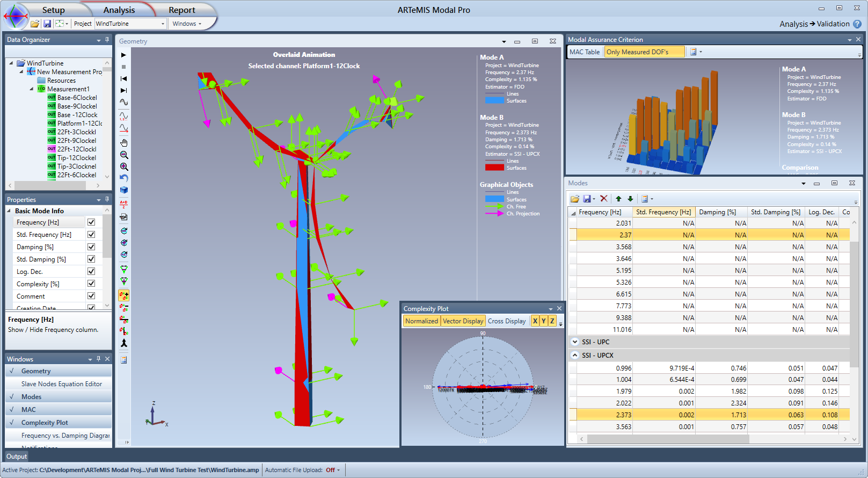Select Platform1-12Clock item in the tree
This screenshot has width=868, height=478.
coord(79,124)
